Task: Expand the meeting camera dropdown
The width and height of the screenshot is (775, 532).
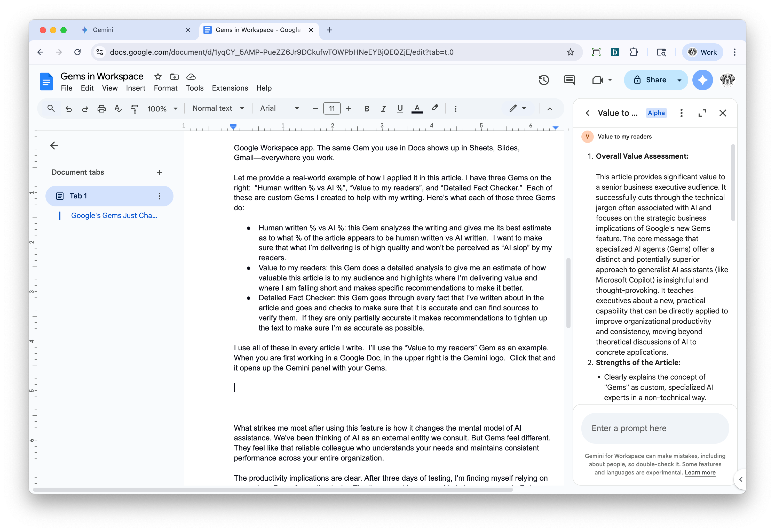Action: [x=610, y=80]
